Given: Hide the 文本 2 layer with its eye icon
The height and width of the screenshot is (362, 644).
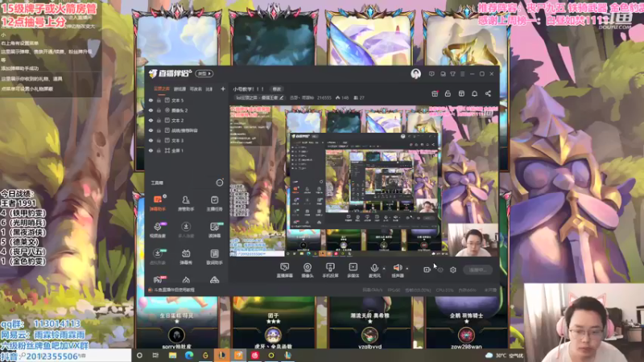Looking at the screenshot, I should [151, 120].
